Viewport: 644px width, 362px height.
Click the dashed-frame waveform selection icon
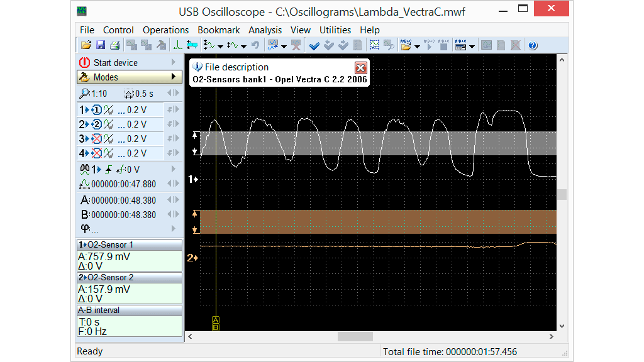click(x=375, y=45)
